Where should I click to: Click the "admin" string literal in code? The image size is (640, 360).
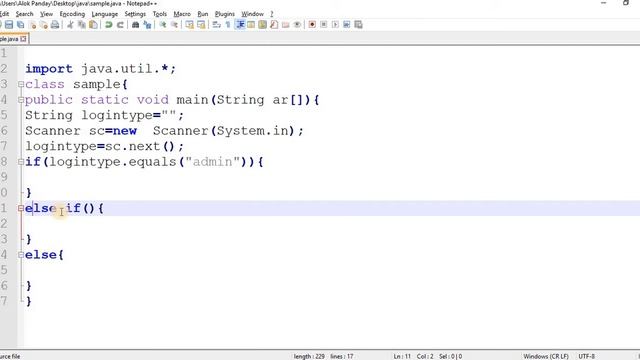click(212, 162)
